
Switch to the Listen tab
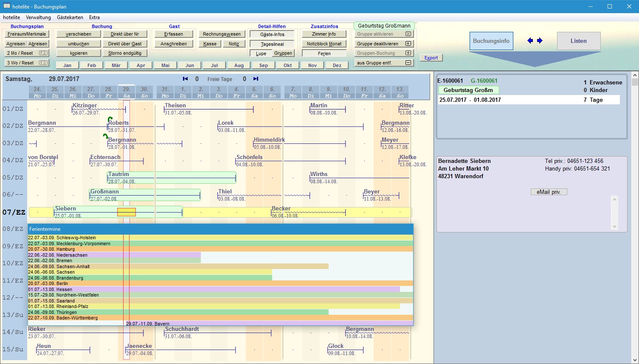tap(578, 41)
